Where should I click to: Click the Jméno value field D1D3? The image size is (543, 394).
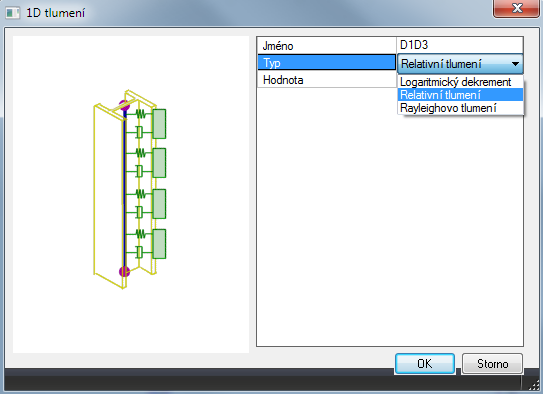point(460,45)
